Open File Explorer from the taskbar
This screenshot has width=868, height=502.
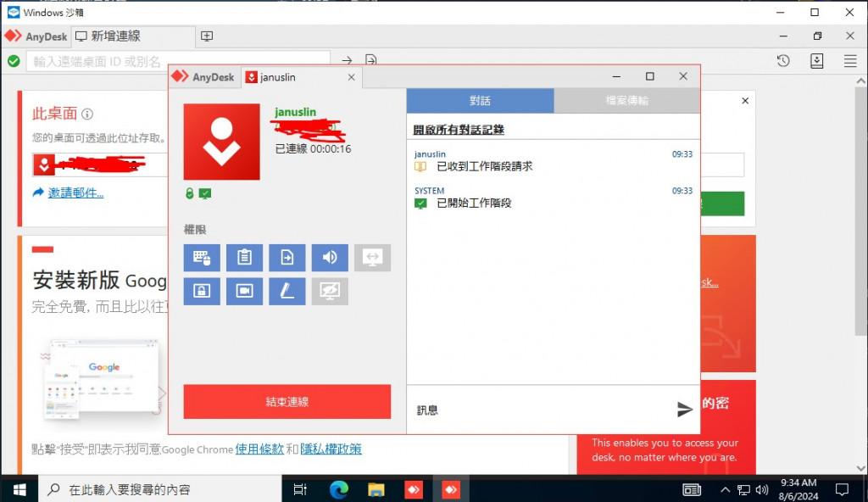click(376, 489)
